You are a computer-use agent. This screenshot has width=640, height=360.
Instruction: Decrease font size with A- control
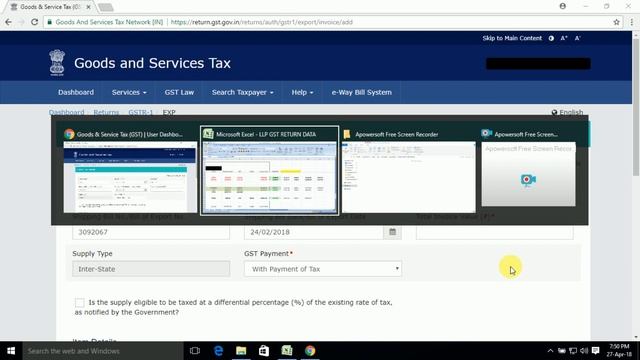point(577,38)
